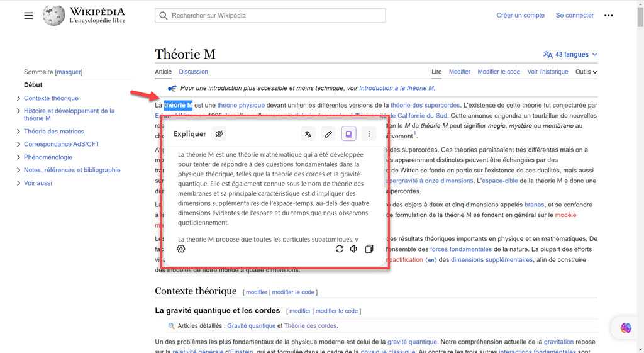Expand Théorie des matrices chevron
Viewport: 644px width, 353px height.
[18, 132]
